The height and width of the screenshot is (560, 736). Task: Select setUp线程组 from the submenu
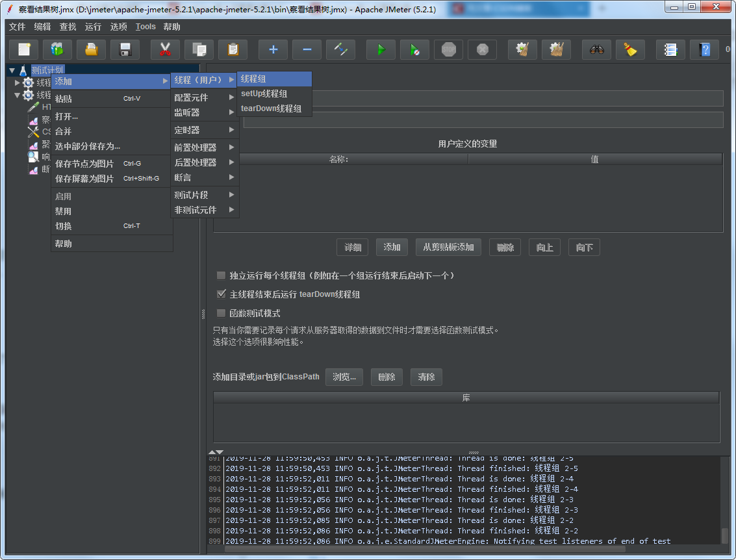click(275, 94)
